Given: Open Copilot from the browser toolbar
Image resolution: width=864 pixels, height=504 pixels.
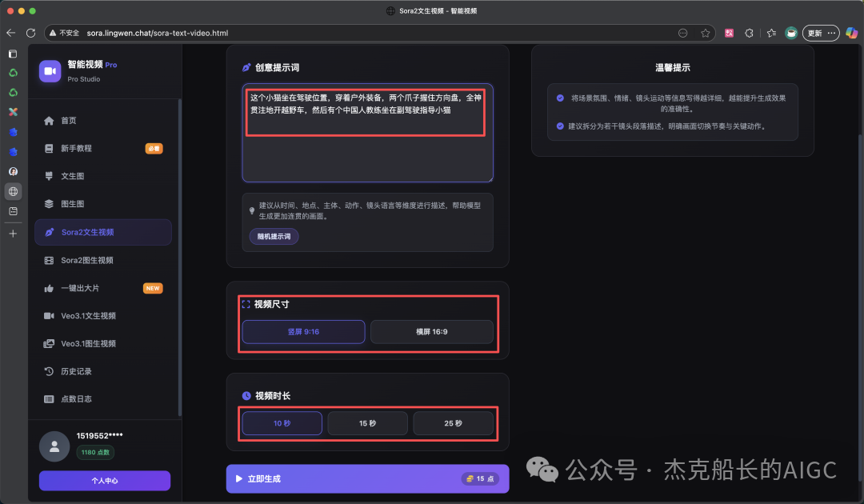Looking at the screenshot, I should coord(850,33).
